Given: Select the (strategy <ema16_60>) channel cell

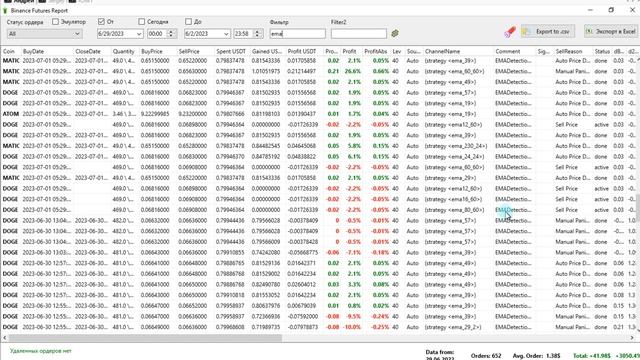Looking at the screenshot, I should 453,199.
